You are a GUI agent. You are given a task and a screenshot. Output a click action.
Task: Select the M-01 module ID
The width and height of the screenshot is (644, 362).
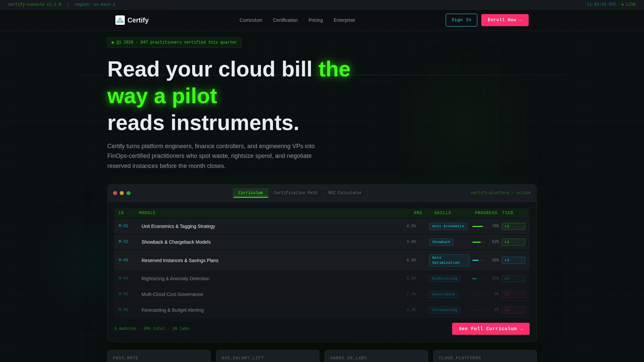(x=123, y=226)
